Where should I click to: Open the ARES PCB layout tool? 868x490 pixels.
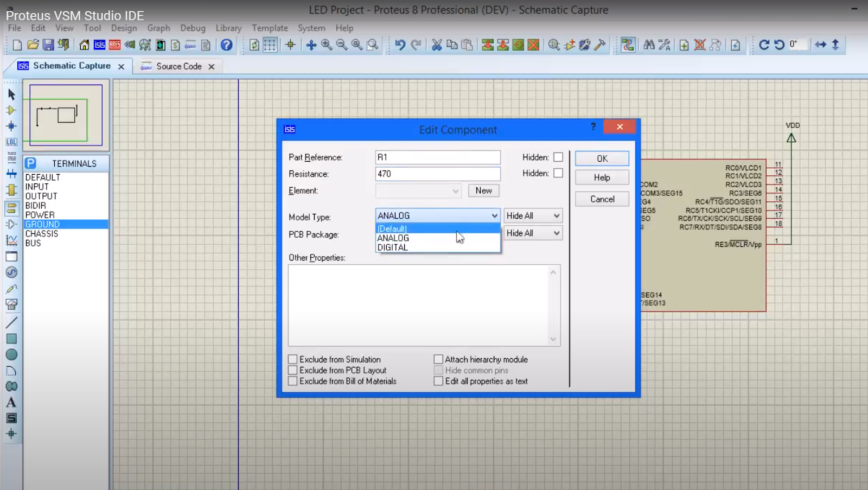pyautogui.click(x=113, y=45)
